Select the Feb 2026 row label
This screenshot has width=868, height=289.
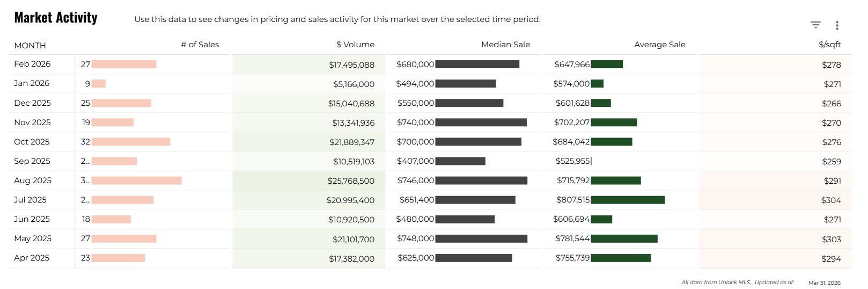(32, 64)
